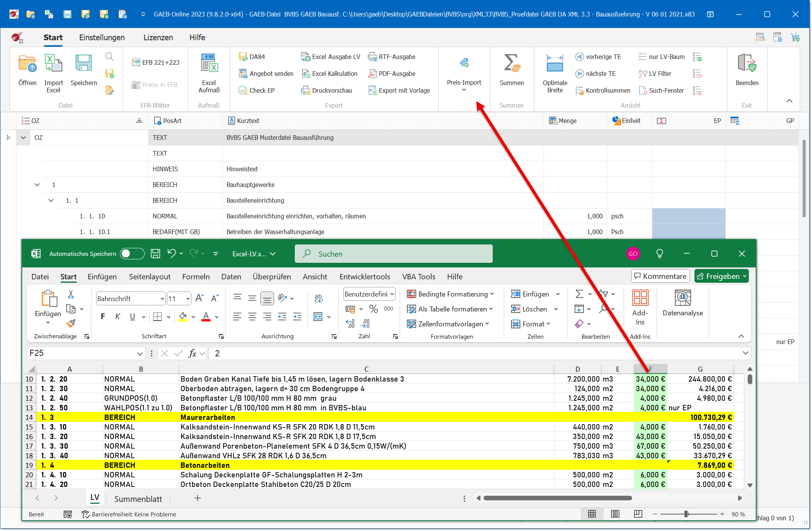Apply Optimale Breite to columns

(554, 73)
